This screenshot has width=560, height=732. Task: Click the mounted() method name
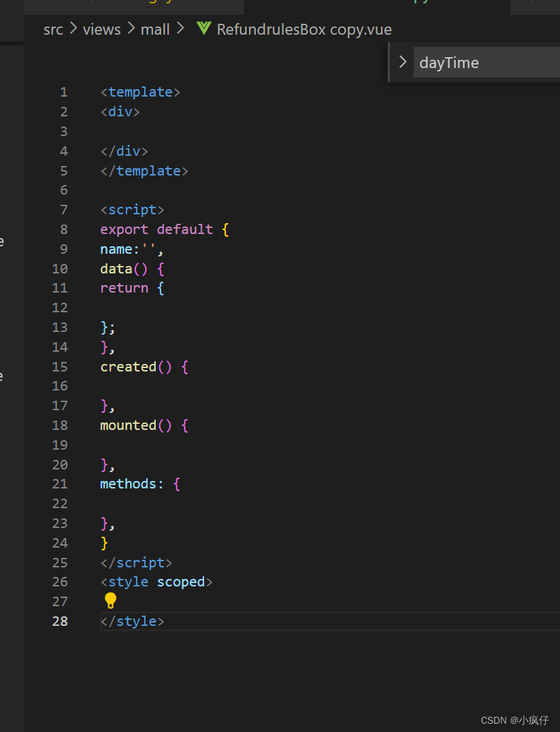click(128, 425)
